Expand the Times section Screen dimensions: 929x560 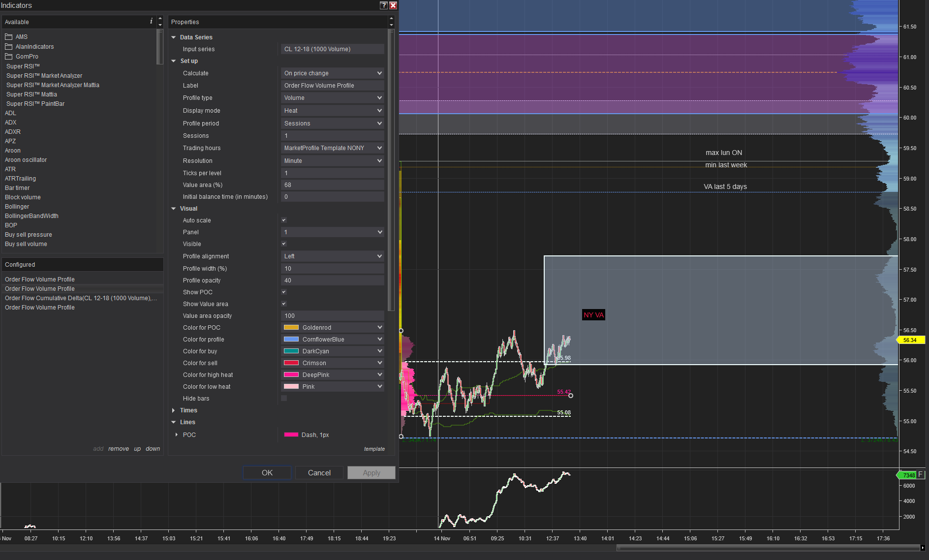174,410
